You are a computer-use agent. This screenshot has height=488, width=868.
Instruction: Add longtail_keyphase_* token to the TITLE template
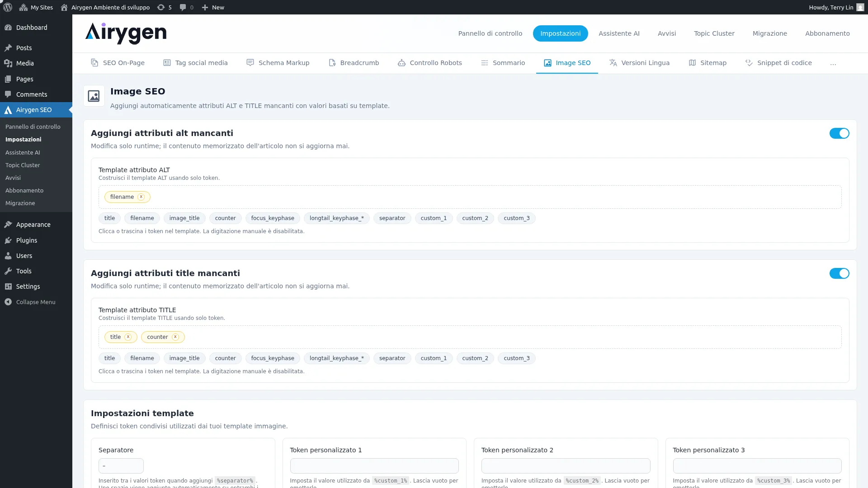pyautogui.click(x=337, y=358)
